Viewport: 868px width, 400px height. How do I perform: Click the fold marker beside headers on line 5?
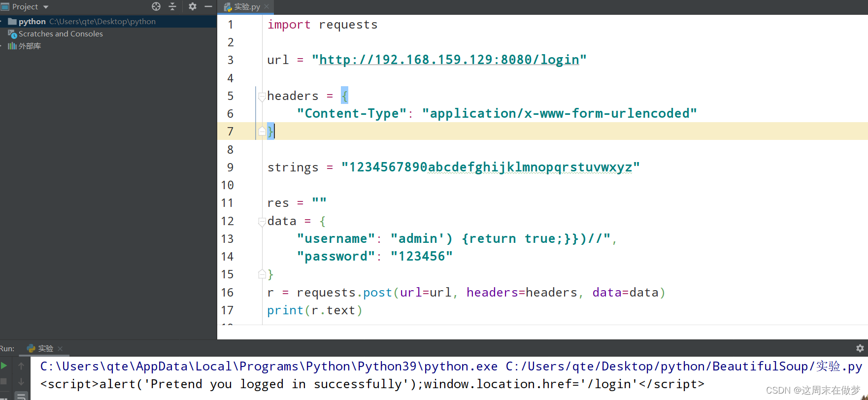[262, 96]
